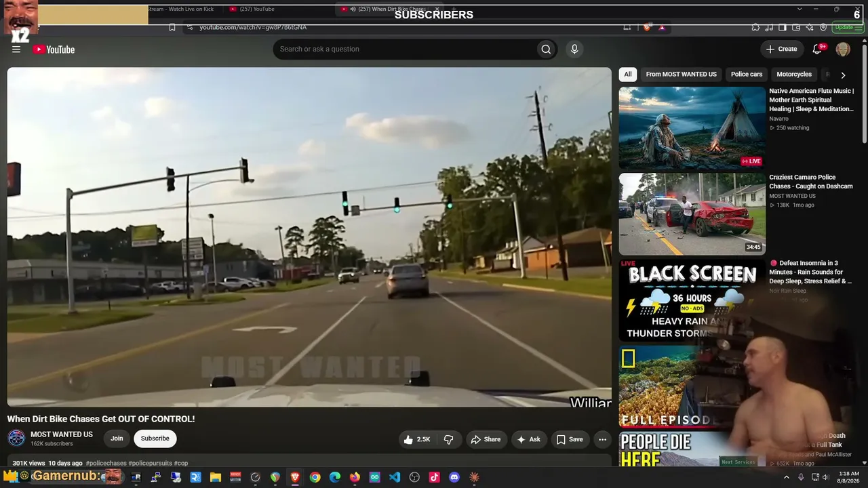
Task: Show hidden system tray icons
Action: (x=787, y=477)
